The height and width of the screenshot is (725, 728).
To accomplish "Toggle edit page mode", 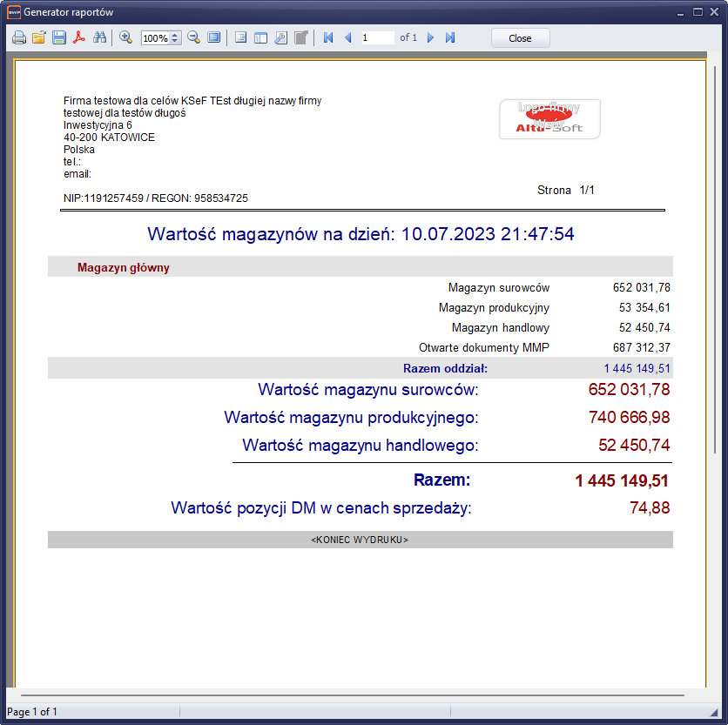I will point(300,38).
